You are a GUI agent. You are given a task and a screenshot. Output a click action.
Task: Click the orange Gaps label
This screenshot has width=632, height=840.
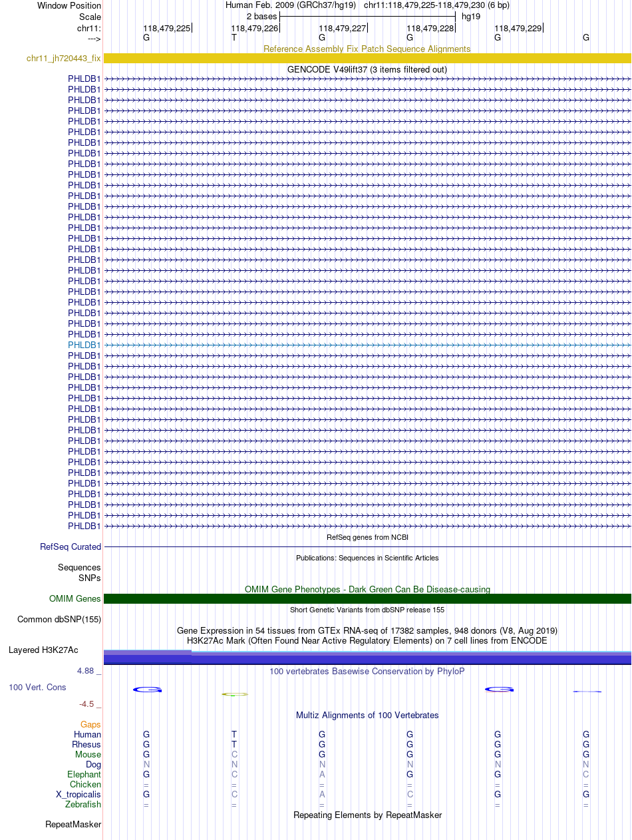(x=90, y=724)
